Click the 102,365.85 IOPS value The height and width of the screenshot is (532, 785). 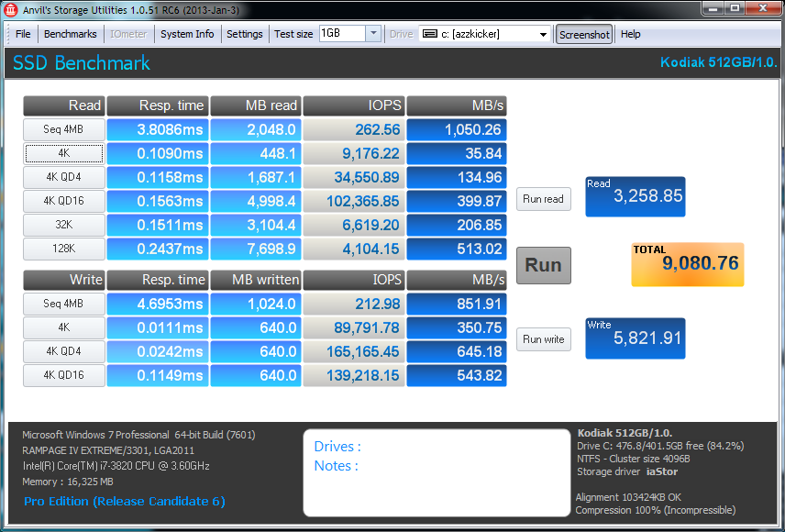click(355, 201)
